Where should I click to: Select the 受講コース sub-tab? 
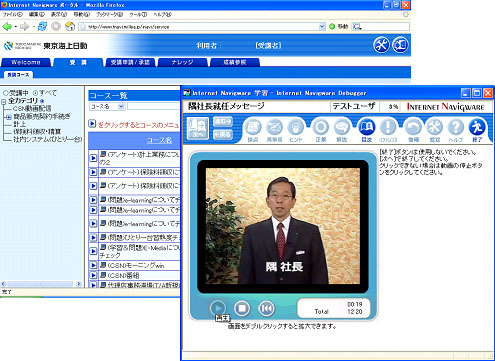[18, 75]
